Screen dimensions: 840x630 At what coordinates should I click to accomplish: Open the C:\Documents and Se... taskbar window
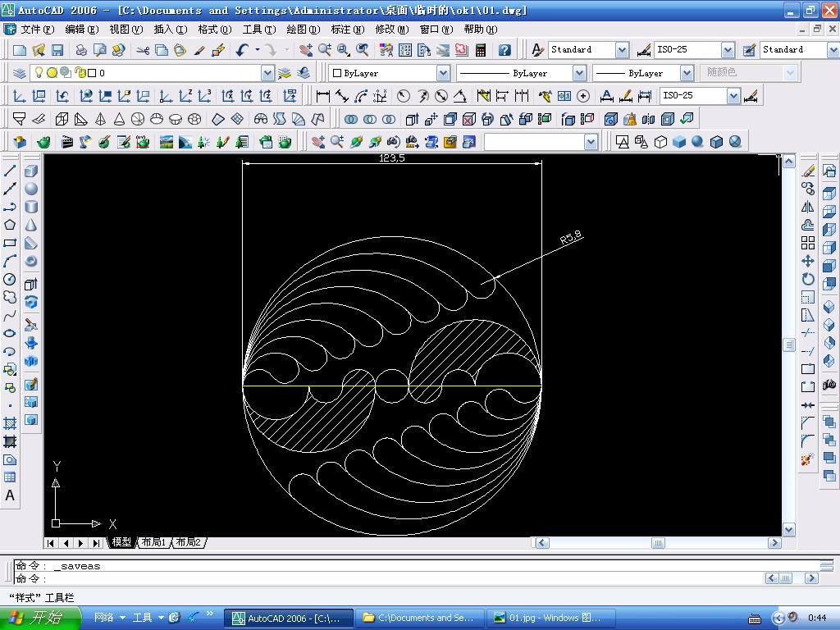click(x=419, y=619)
